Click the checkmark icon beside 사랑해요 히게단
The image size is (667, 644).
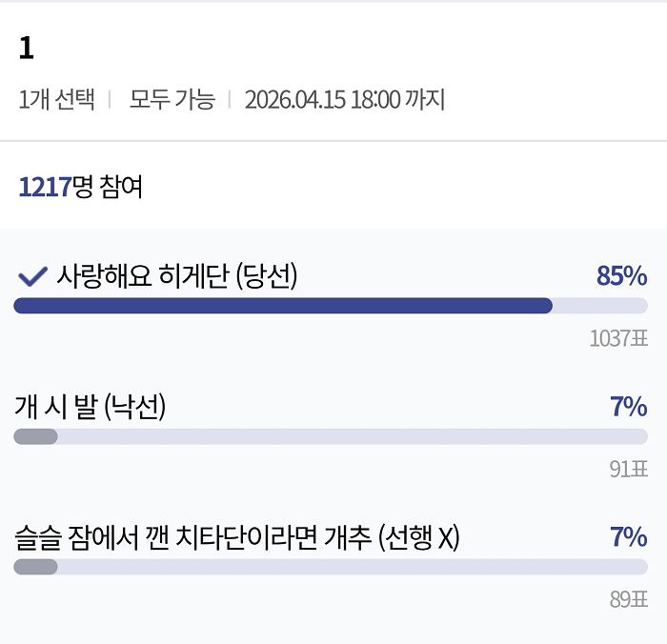pos(33,276)
